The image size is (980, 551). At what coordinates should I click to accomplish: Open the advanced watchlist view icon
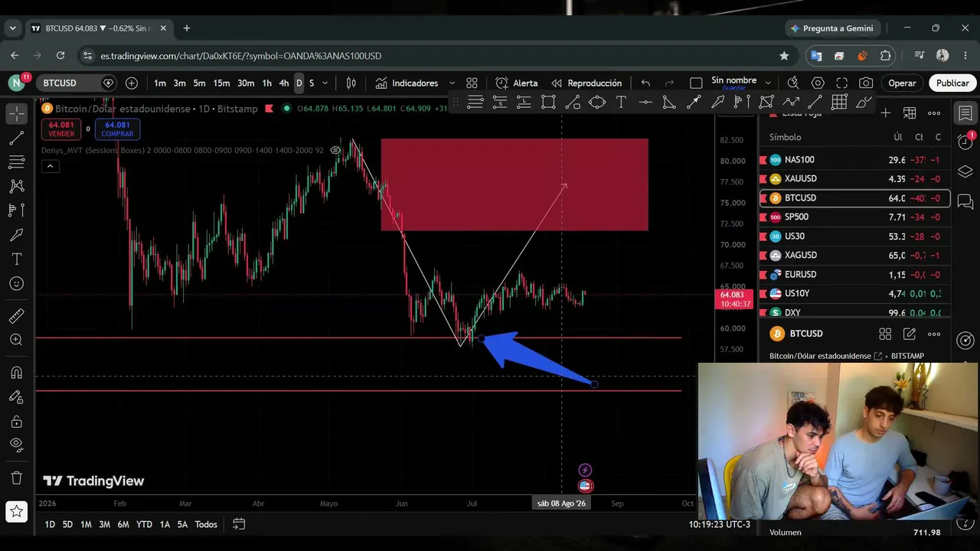[910, 112]
